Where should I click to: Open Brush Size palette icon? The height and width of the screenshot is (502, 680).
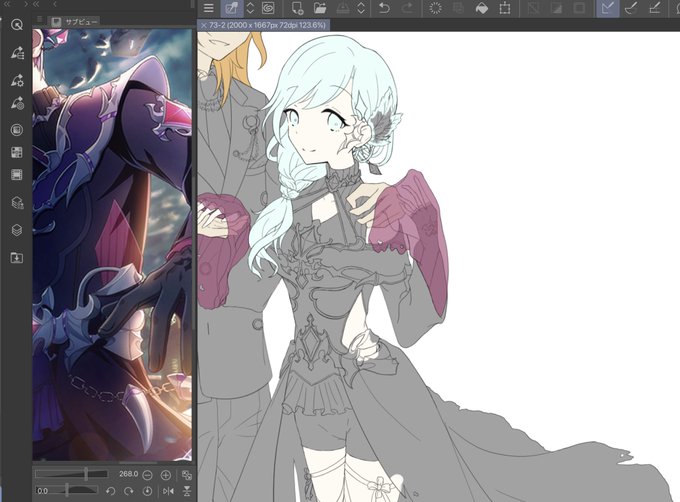click(17, 103)
